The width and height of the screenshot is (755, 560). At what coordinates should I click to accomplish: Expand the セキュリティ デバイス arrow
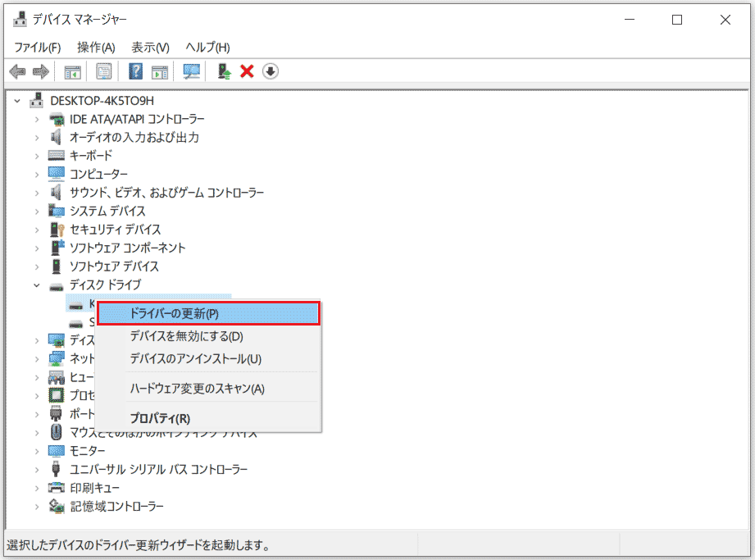[x=37, y=230]
